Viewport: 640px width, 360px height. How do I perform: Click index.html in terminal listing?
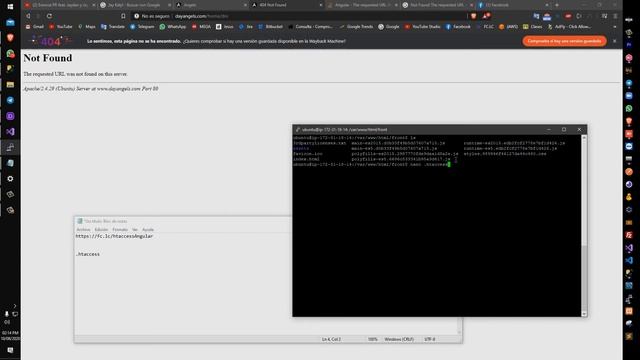click(306, 159)
